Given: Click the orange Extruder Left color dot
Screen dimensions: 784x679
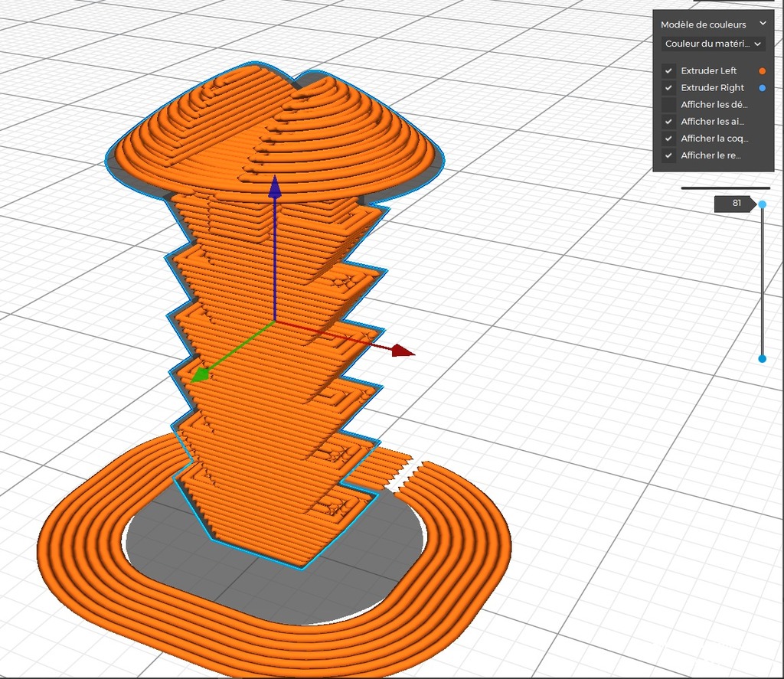Looking at the screenshot, I should [762, 71].
